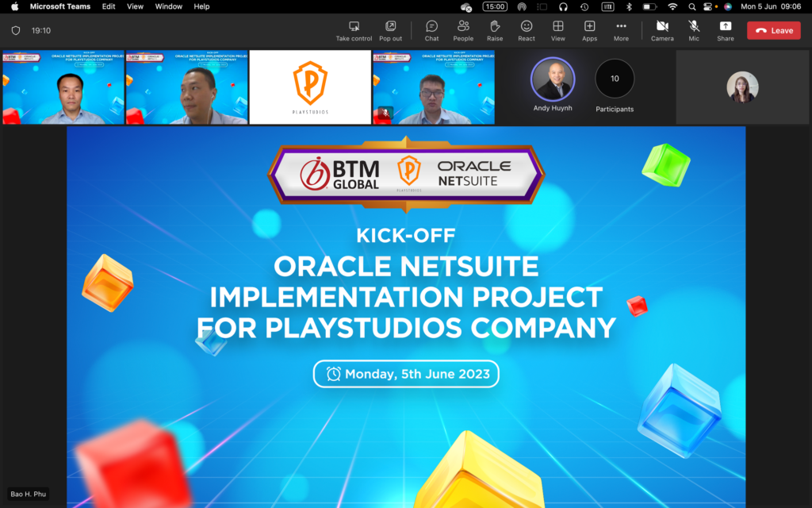Open the More actions menu
This screenshot has height=508, width=812.
621,31
